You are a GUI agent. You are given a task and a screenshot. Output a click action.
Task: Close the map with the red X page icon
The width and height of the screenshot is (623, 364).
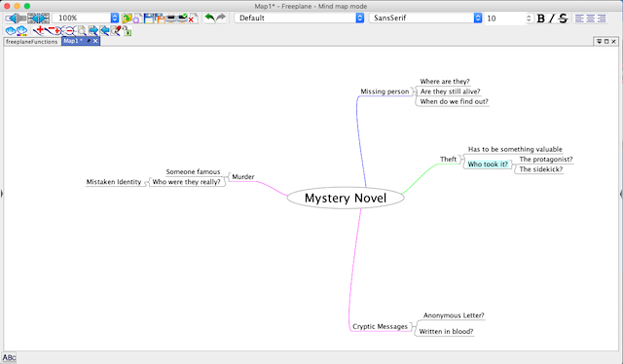193,18
